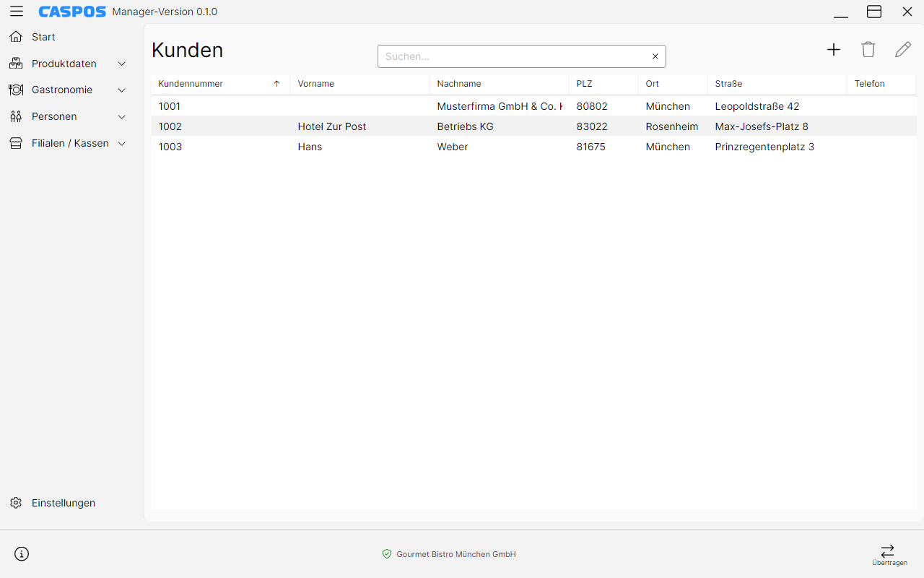
Task: Sort by the Nachname column header
Action: tap(499, 84)
